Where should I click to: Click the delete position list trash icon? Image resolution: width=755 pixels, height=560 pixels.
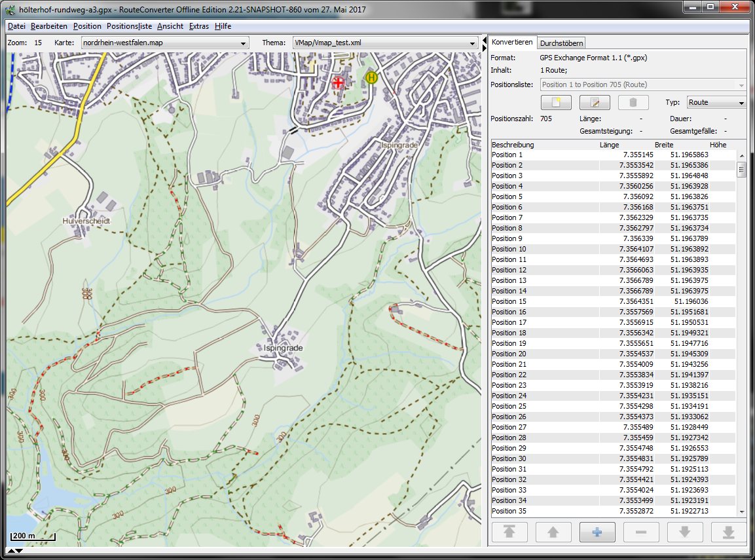pos(633,103)
